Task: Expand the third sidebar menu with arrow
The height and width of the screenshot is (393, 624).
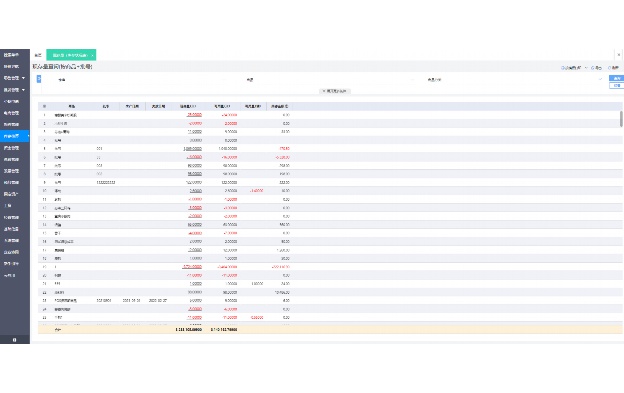Action: 15,78
